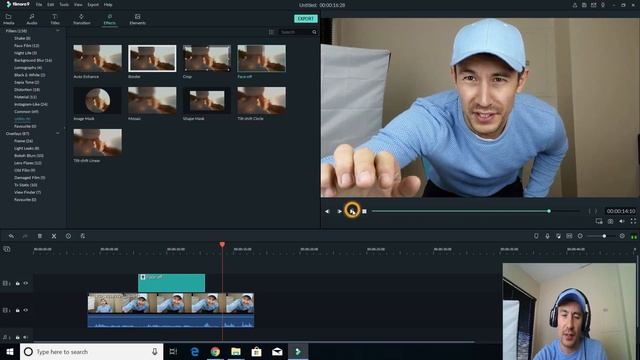Open the Tools menu
This screenshot has height=360, width=640.
click(x=64, y=4)
